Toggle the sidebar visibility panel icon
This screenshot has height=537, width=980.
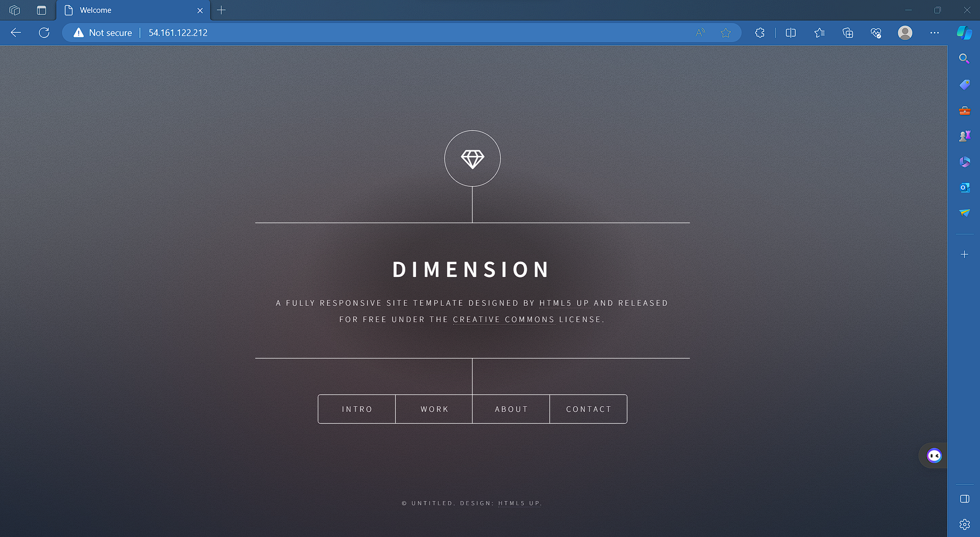[964, 499]
